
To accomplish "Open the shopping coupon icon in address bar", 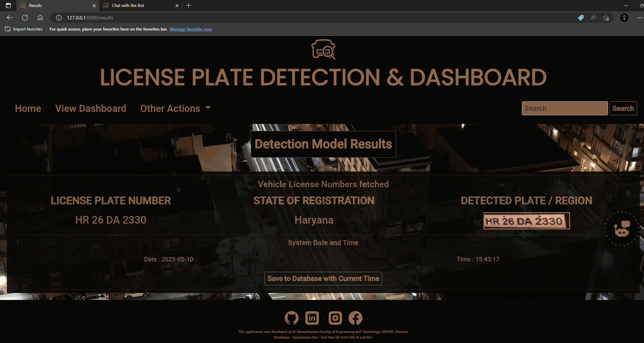I will coord(581,18).
